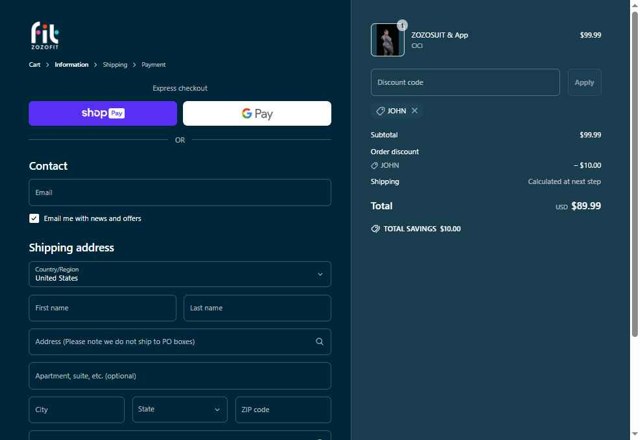Viewport: 640px width, 440px height.
Task: Click the City field
Action: click(77, 409)
